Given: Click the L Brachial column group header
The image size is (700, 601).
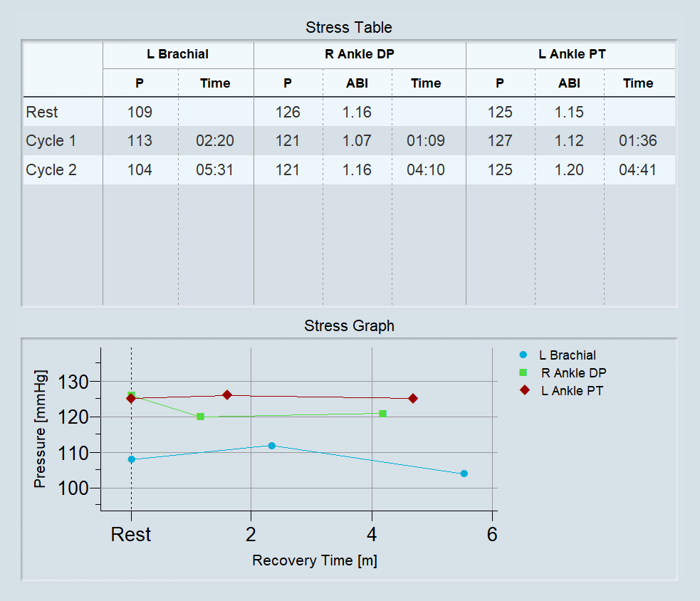Looking at the screenshot, I should coord(178,54).
